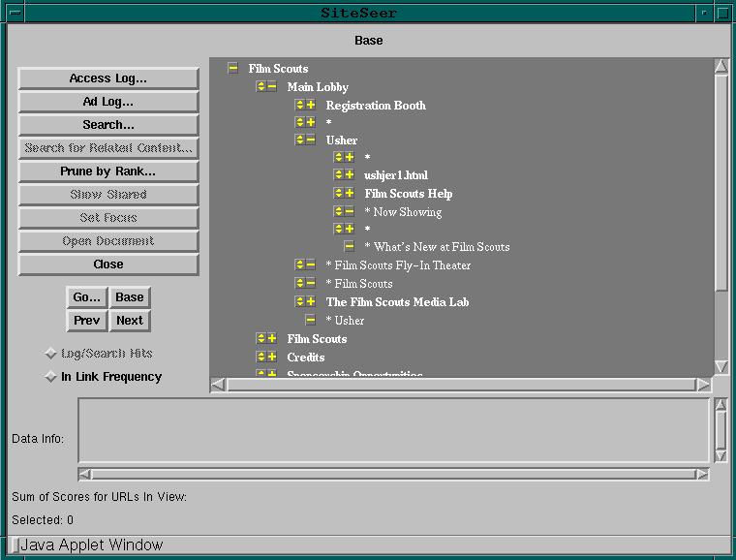
Task: Click the Open Document button
Action: tap(108, 241)
